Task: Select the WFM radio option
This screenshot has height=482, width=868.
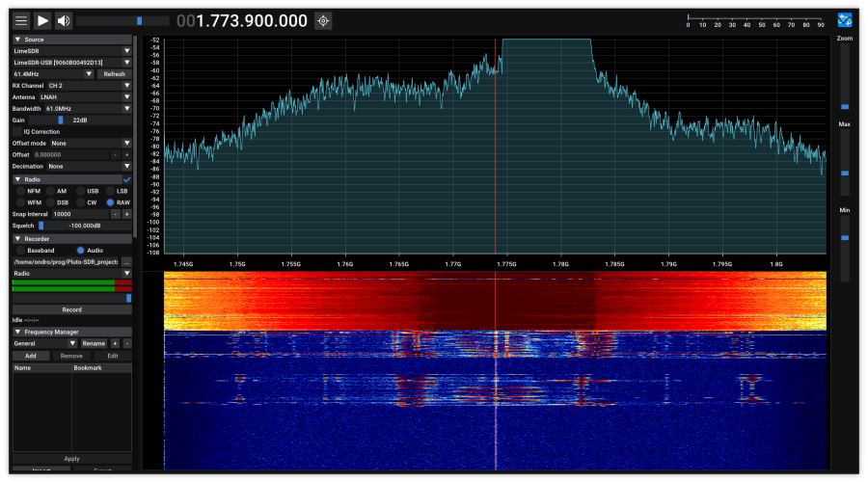Action: [19, 202]
